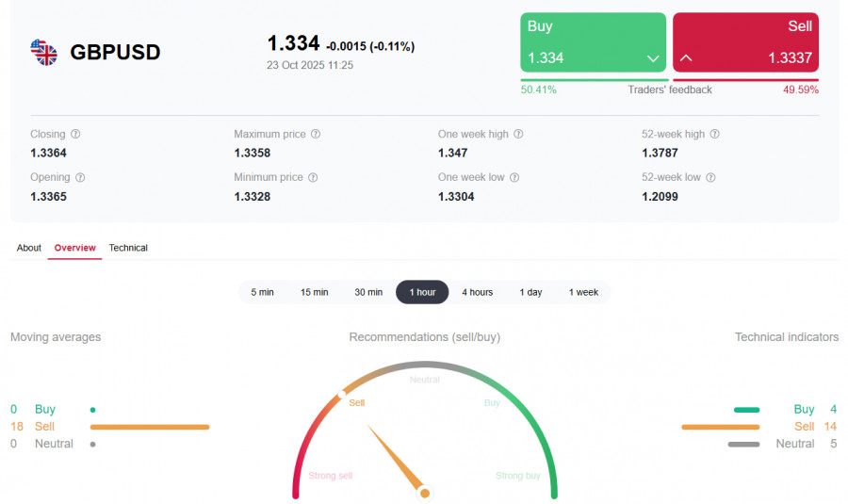This screenshot has height=504, width=848.
Task: Select the 5 min timeframe
Action: coord(262,292)
